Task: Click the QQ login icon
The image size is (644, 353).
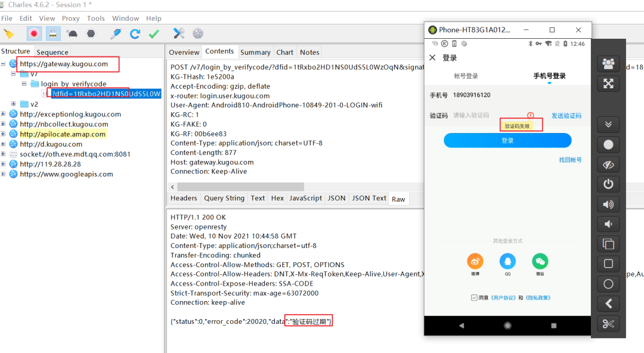Action: [x=507, y=261]
